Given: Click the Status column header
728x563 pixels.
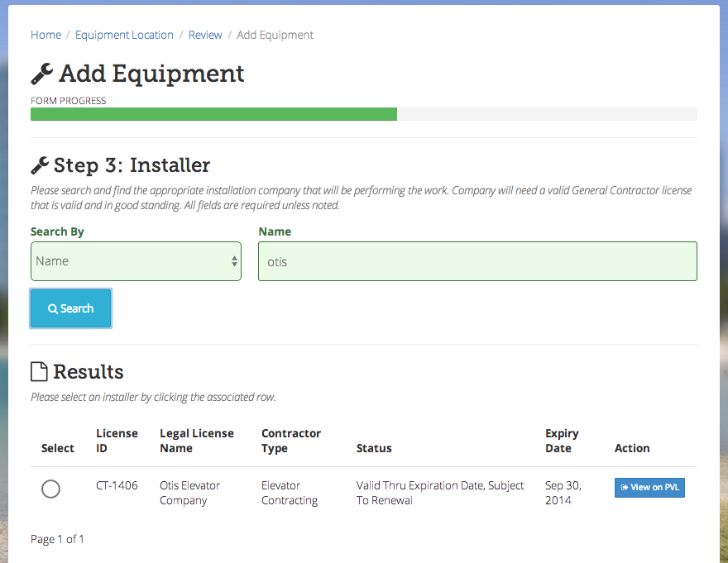Looking at the screenshot, I should click(374, 448).
